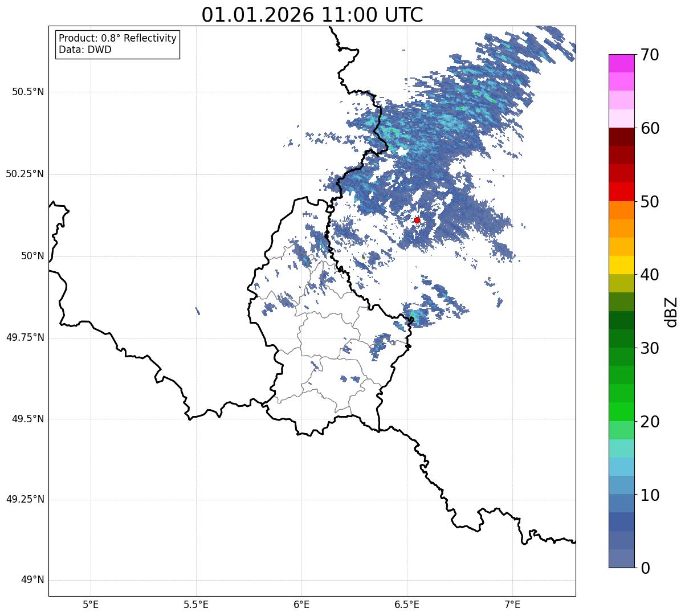Click the red radar site marker dot
This screenshot has height=616, width=685.
coord(417,220)
